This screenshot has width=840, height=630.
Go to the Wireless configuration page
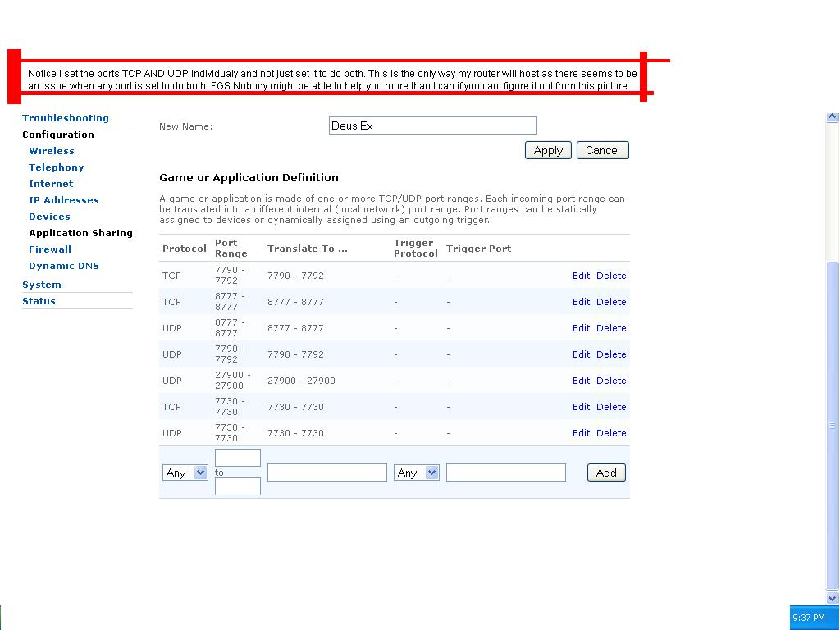tap(52, 151)
